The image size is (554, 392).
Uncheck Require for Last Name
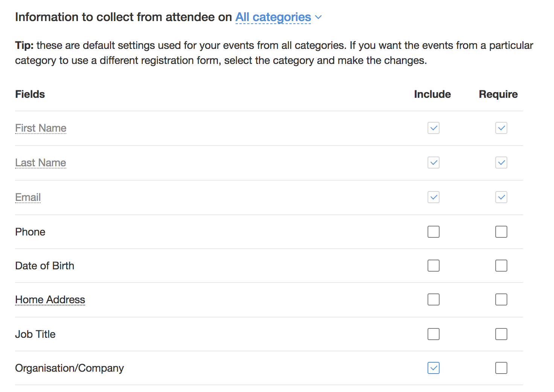click(x=501, y=163)
